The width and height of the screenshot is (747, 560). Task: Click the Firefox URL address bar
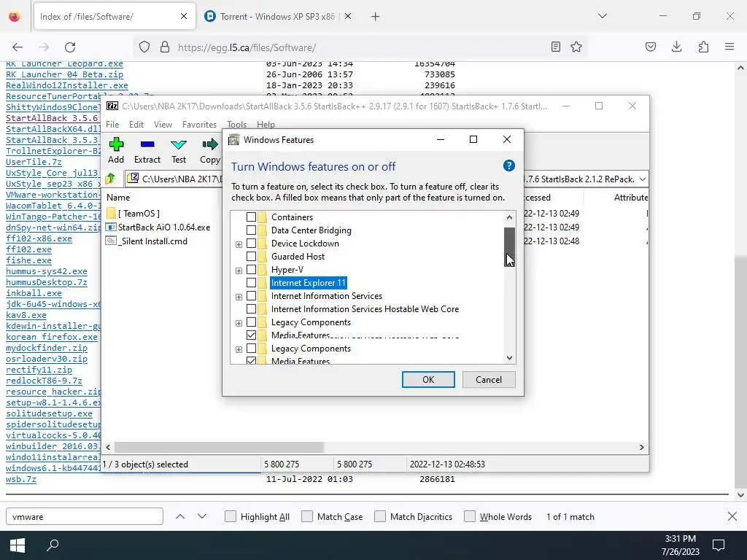[x=360, y=47]
